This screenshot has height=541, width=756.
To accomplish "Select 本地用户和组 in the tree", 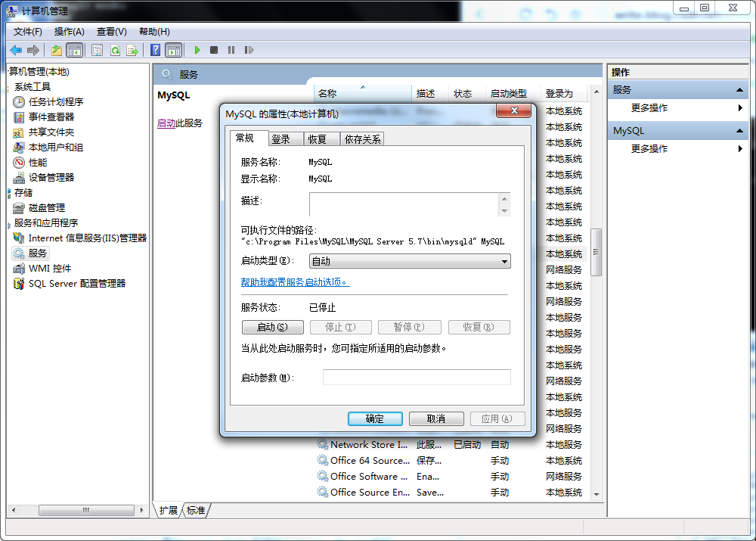I will coord(56,148).
